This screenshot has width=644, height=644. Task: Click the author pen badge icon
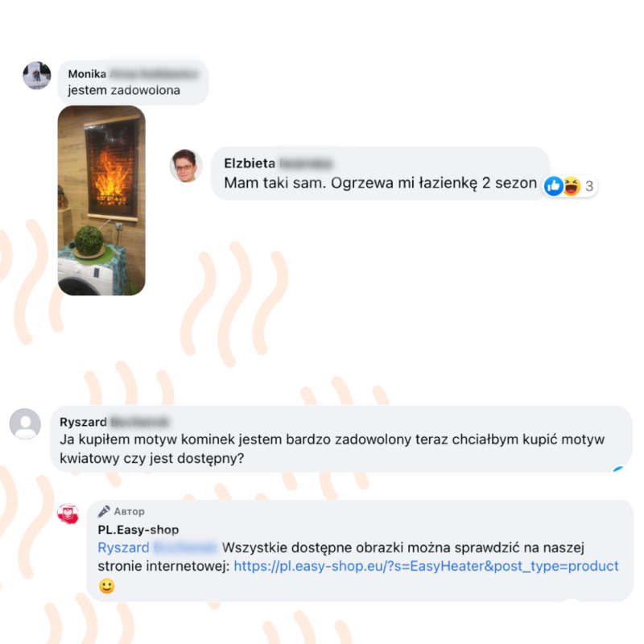coord(104,511)
